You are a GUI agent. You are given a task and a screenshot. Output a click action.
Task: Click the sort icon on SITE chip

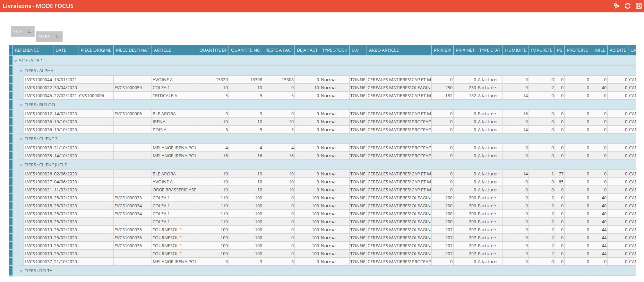29,32
